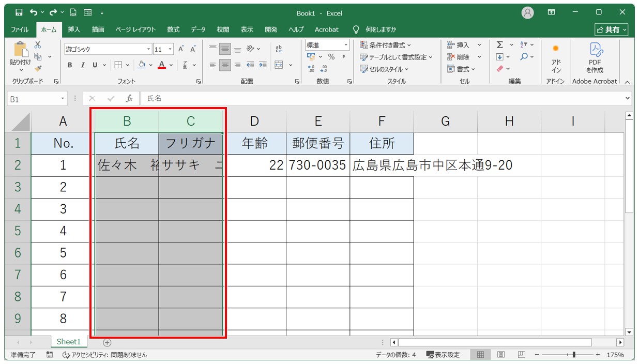Image resolution: width=639 pixels, height=364 pixels.
Task: Align text to the right
Action: [x=238, y=65]
